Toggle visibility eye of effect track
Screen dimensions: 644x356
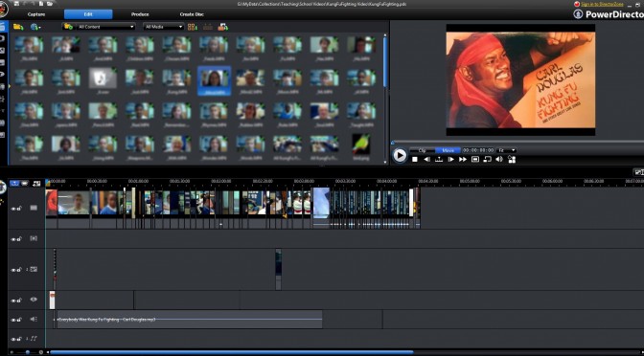(x=13, y=239)
